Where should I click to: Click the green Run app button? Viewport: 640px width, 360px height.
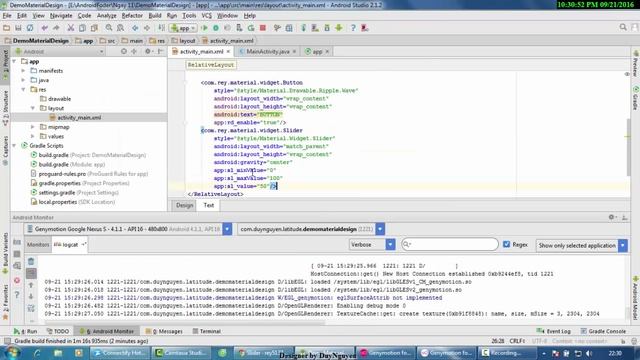(204, 28)
